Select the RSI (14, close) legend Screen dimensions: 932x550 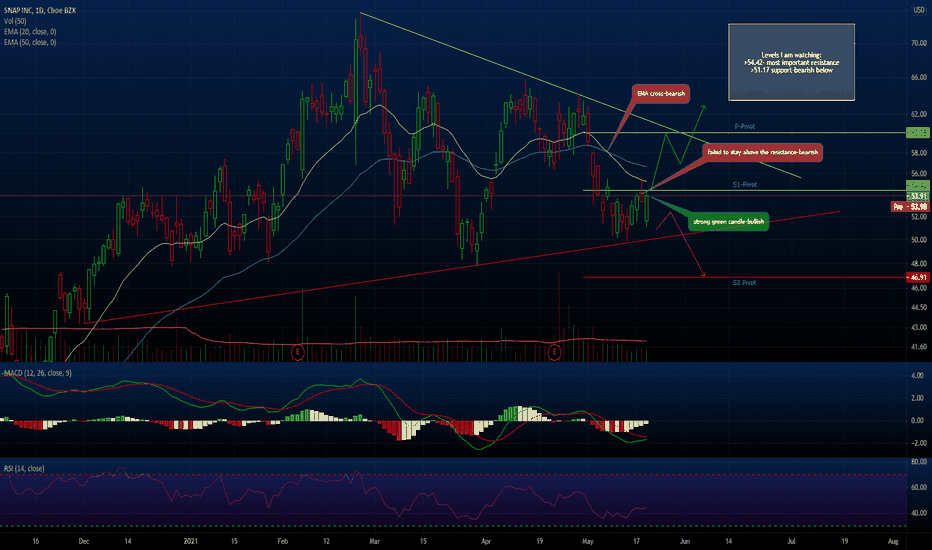click(x=24, y=469)
